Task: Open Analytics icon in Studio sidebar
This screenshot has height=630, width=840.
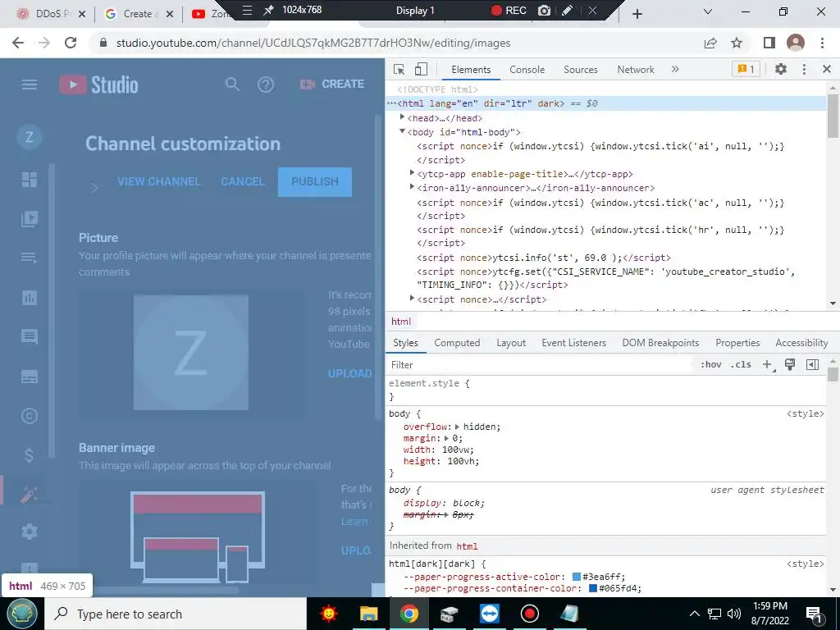Action: tap(30, 297)
